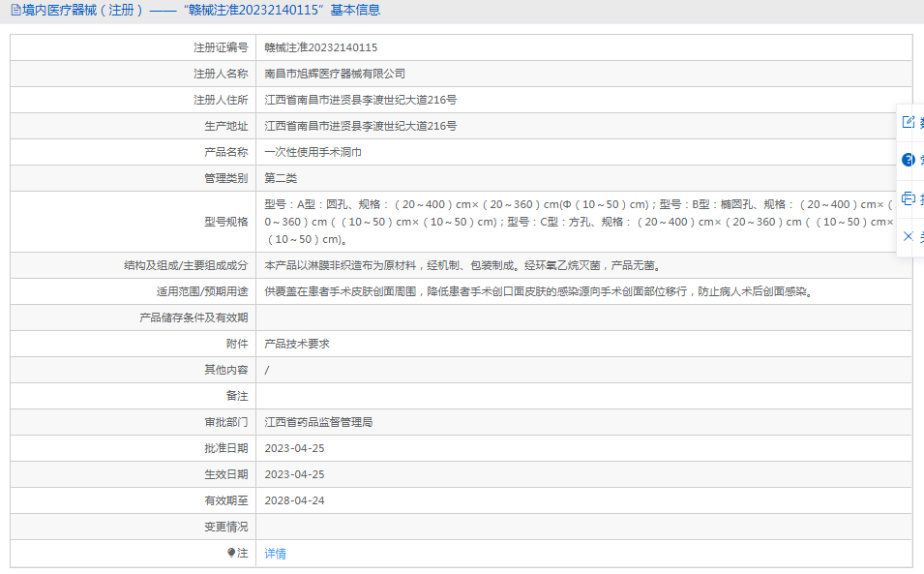The image size is (924, 574).
Task: Click intended-use text starting 供覆盖在患者手术皮肤
Action: click(540, 291)
